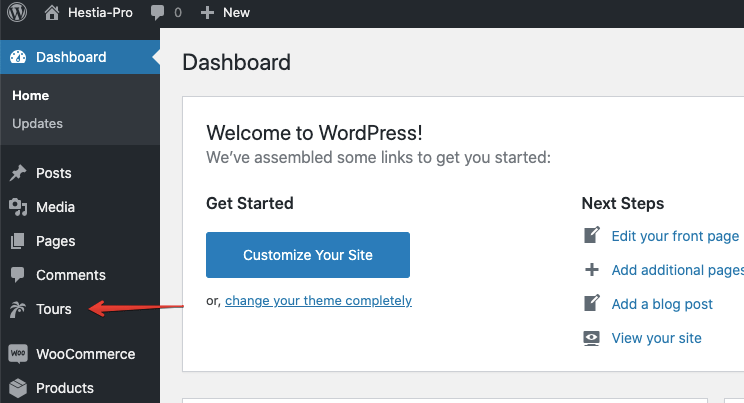This screenshot has width=744, height=403.
Task: Follow the change your theme completely link
Action: pyautogui.click(x=318, y=300)
